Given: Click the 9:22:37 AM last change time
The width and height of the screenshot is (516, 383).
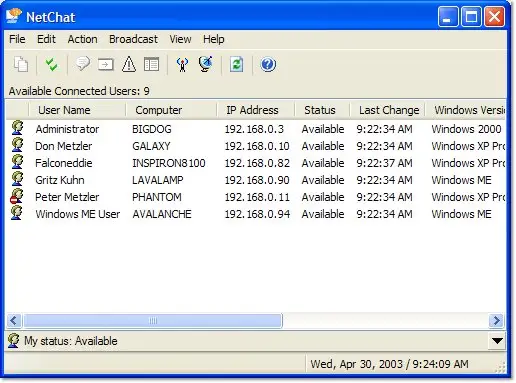Looking at the screenshot, I should pos(384,163).
